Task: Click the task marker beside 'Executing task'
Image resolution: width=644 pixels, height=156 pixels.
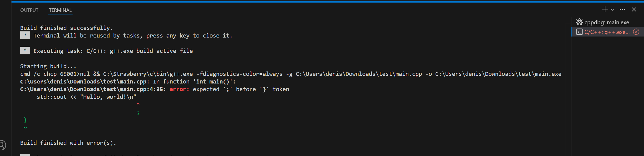Action: [x=25, y=51]
